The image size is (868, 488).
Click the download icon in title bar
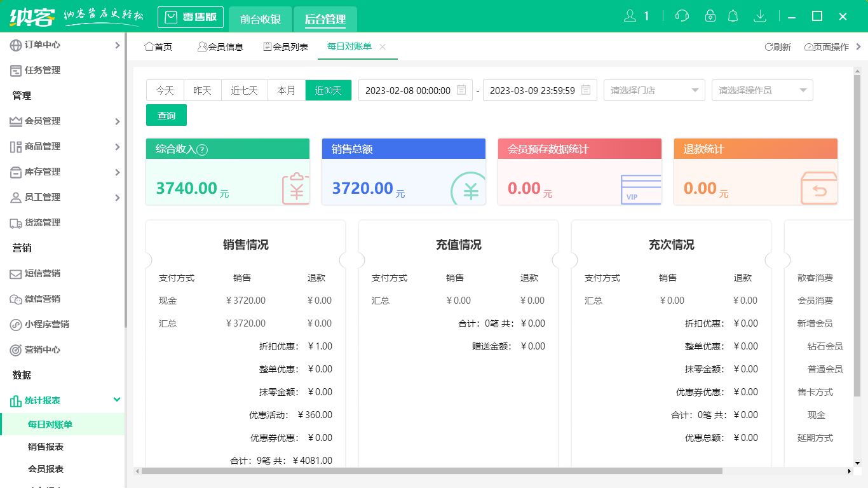tap(760, 15)
